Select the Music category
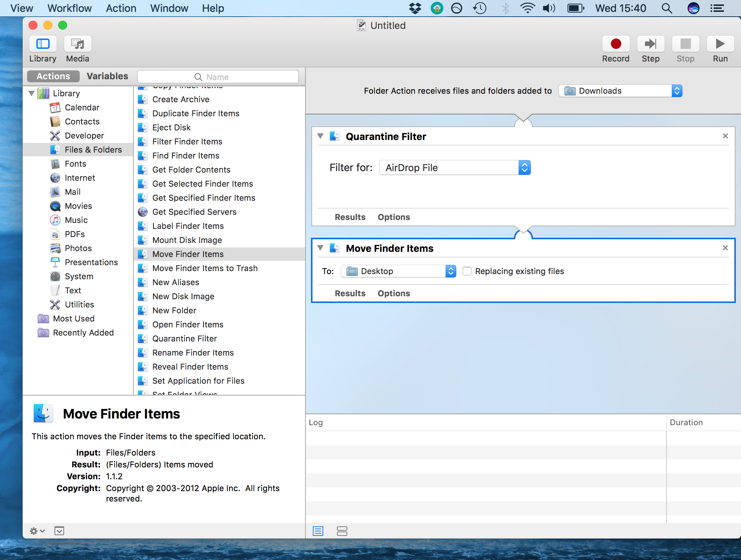Image resolution: width=741 pixels, height=560 pixels. coord(76,220)
